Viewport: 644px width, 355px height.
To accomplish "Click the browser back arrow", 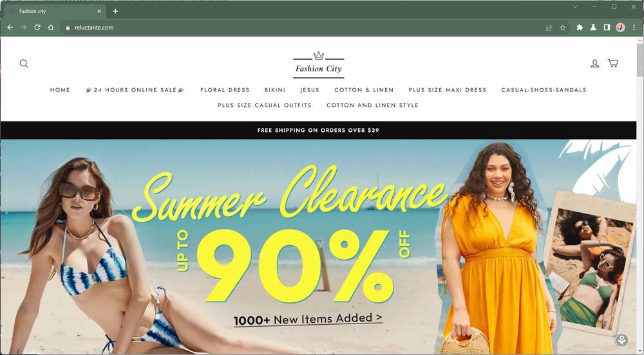I will click(10, 28).
